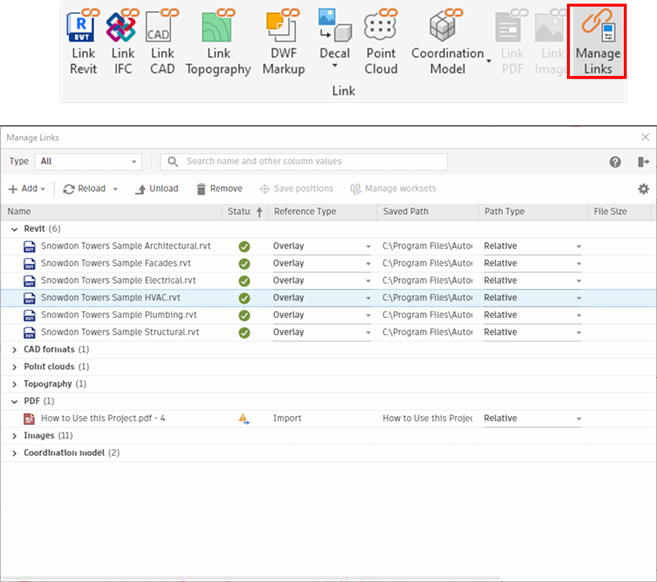Open Reference Type dropdown for Facades.rvt
Image resolution: width=657 pixels, height=582 pixels.
click(x=322, y=264)
